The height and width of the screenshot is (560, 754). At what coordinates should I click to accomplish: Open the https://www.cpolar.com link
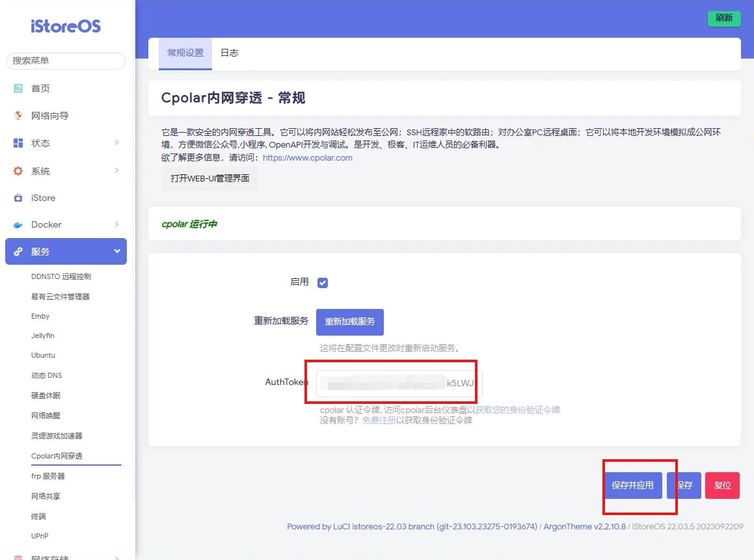[x=307, y=157]
